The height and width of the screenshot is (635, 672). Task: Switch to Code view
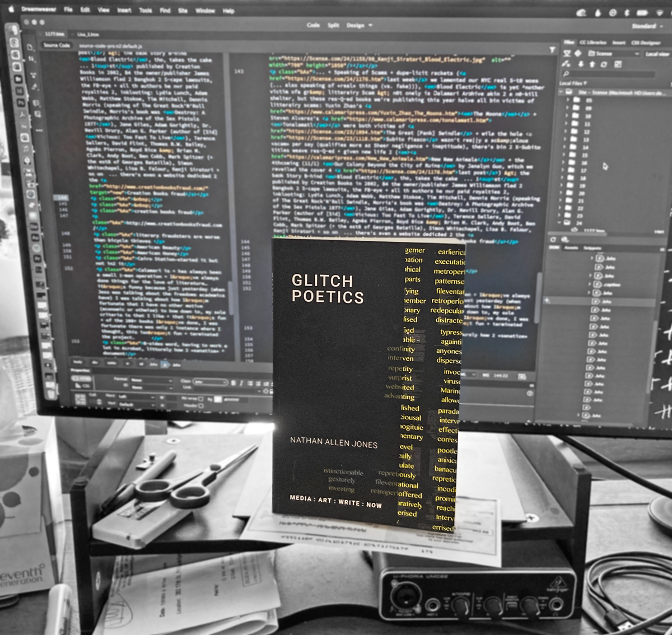314,25
